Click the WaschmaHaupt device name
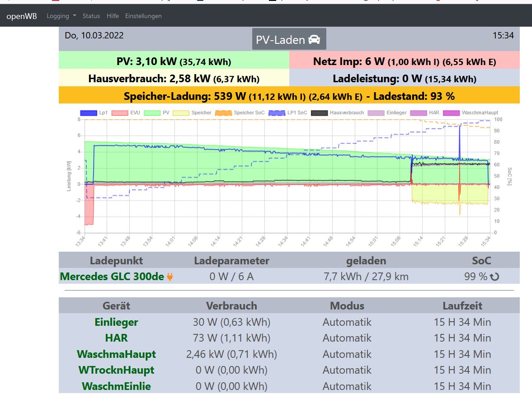Viewport: 532px width, 394px height. click(116, 354)
